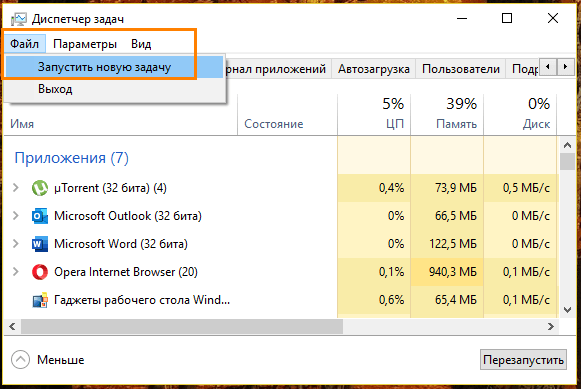Click µTorrent's 0,4% CPU value
The width and height of the screenshot is (581, 389).
pos(391,188)
